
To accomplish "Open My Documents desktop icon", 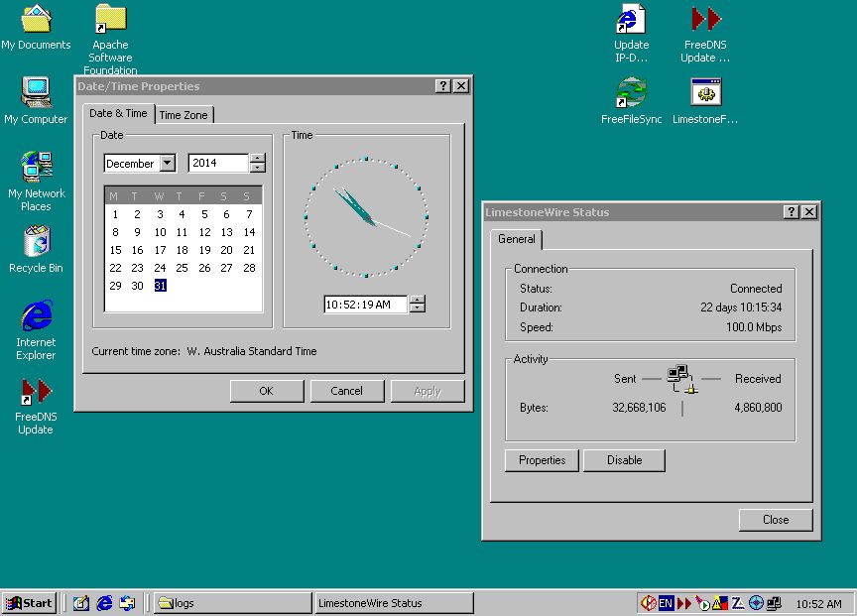I will click(36, 26).
